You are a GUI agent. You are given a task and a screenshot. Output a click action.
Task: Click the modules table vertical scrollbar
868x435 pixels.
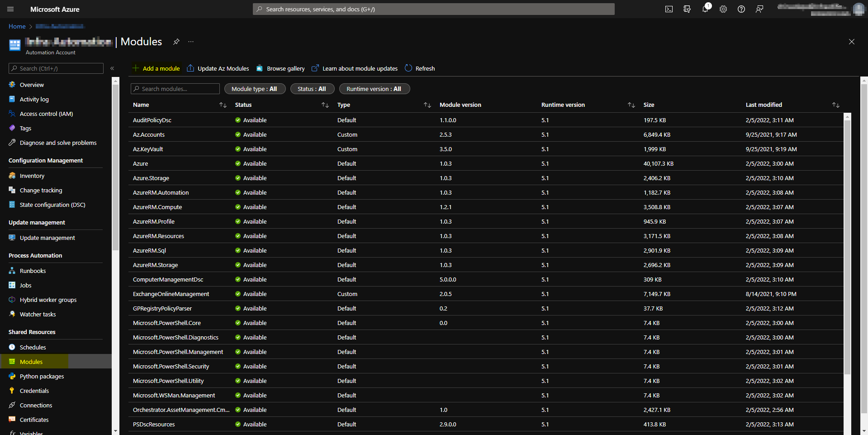pos(847,247)
